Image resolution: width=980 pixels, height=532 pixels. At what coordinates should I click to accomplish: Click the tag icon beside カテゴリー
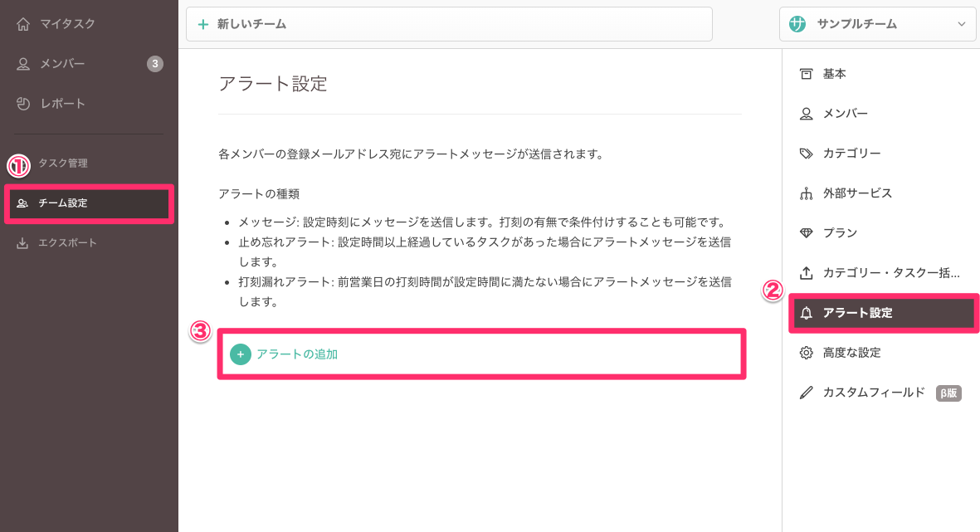point(806,154)
